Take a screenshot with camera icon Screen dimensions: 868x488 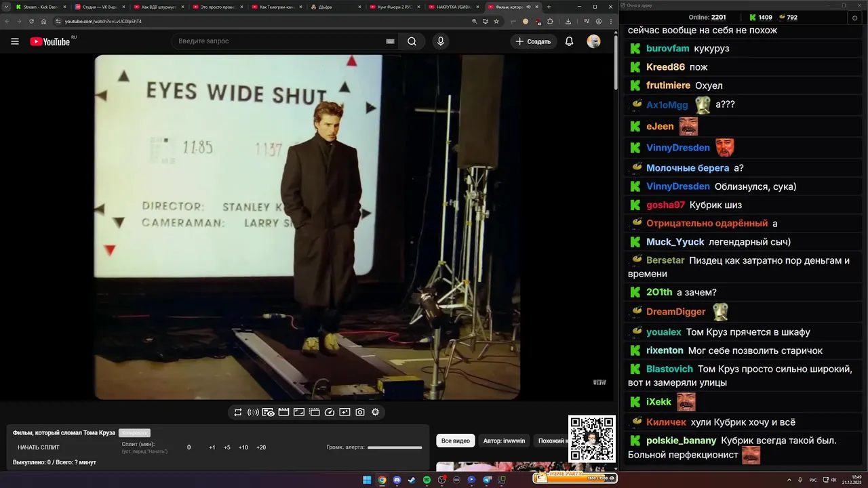coord(360,412)
